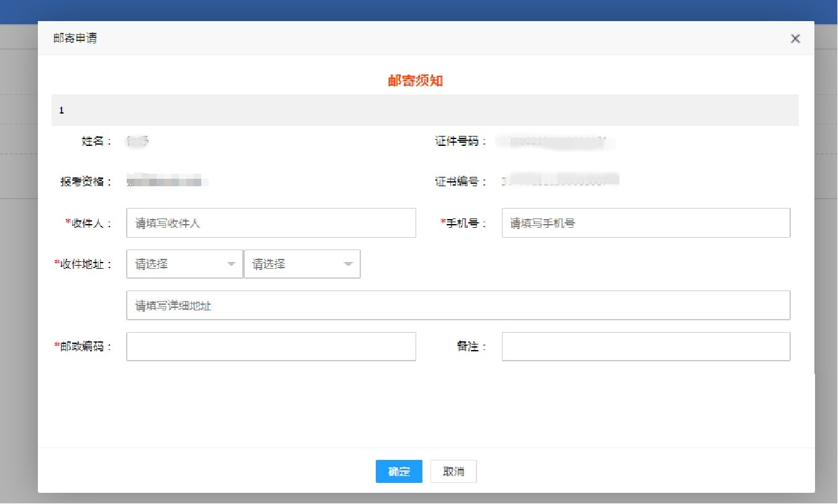Click inside the 收件人 recipient field
The height and width of the screenshot is (504, 838).
click(270, 222)
